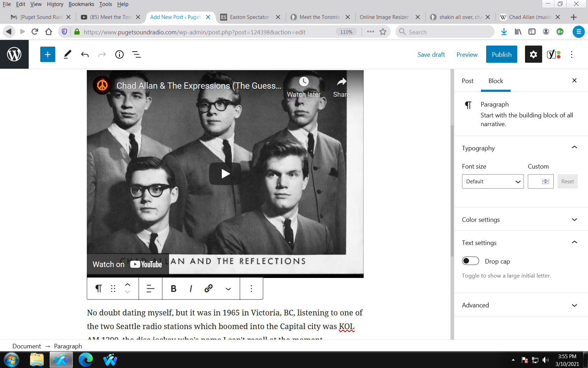Image resolution: width=588 pixels, height=368 pixels.
Task: Click the blue Add block plus button
Action: (48, 54)
